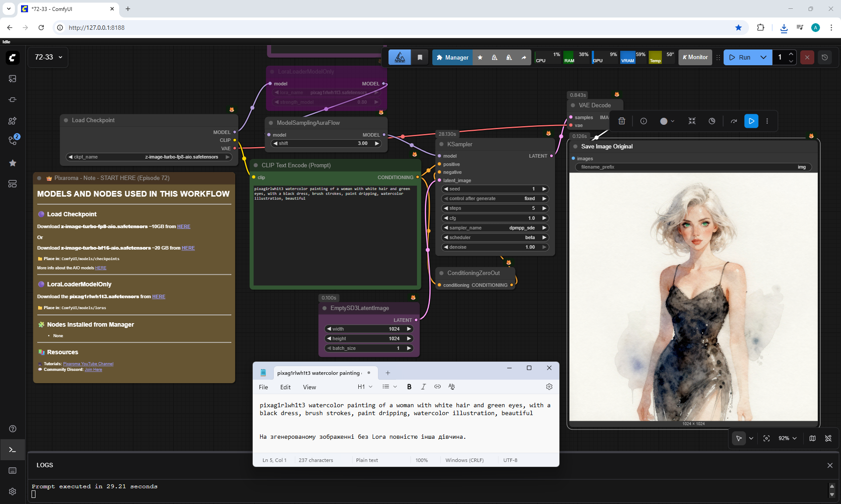Toggle collapse dot on KSampler node
This screenshot has width=841, height=504.
coord(442,144)
